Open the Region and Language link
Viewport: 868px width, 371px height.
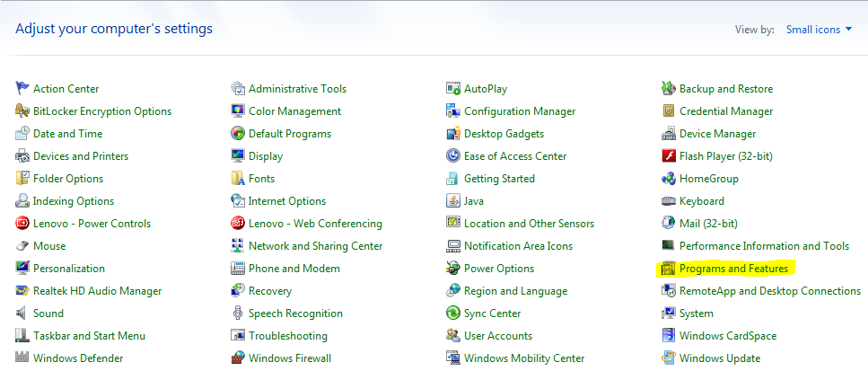pyautogui.click(x=516, y=291)
